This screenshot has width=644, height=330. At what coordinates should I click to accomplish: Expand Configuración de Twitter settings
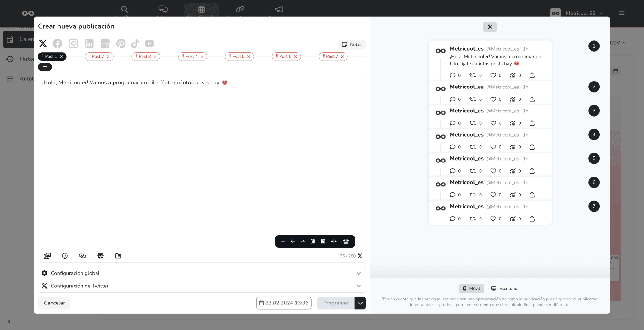pos(201,286)
